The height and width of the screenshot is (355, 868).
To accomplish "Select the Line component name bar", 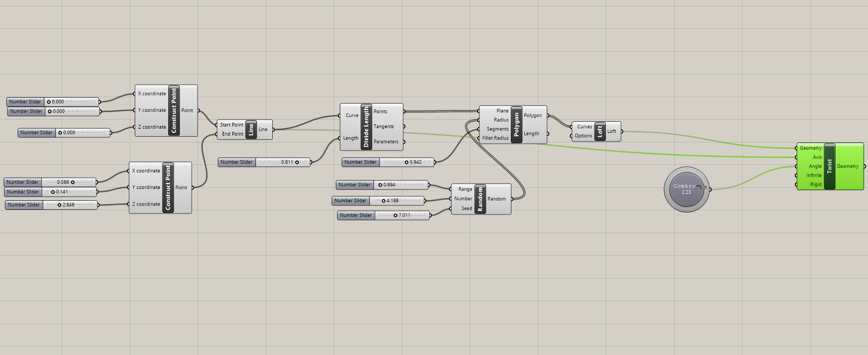I will (251, 129).
